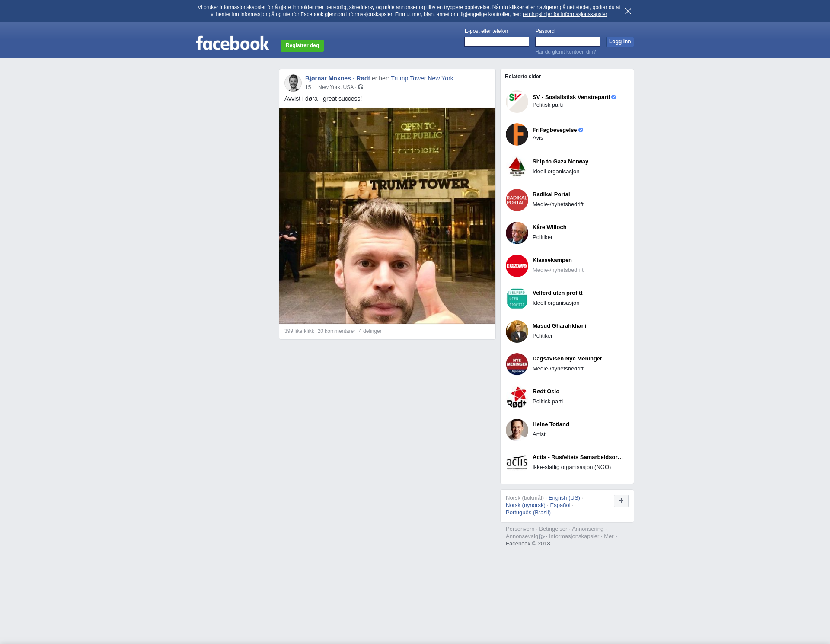The width and height of the screenshot is (830, 644).
Task: Open Radikal Portal page name
Action: 551,194
